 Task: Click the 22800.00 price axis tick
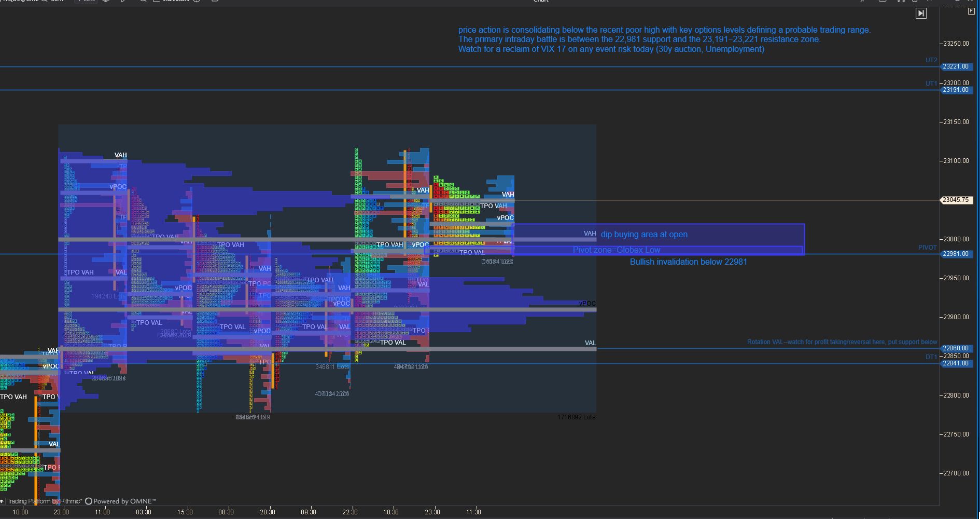956,395
